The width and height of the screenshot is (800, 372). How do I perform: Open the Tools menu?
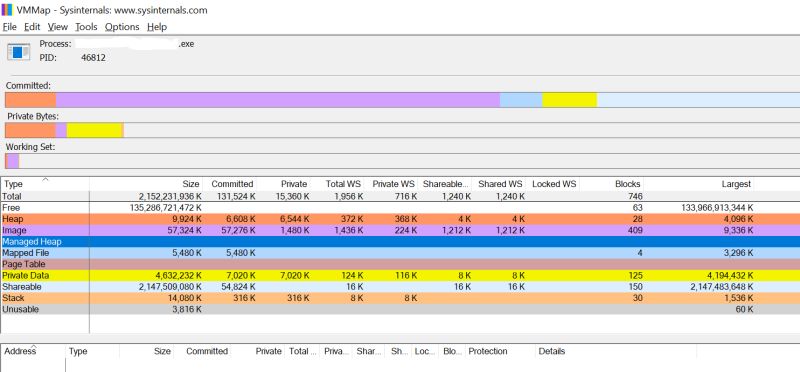[x=86, y=27]
